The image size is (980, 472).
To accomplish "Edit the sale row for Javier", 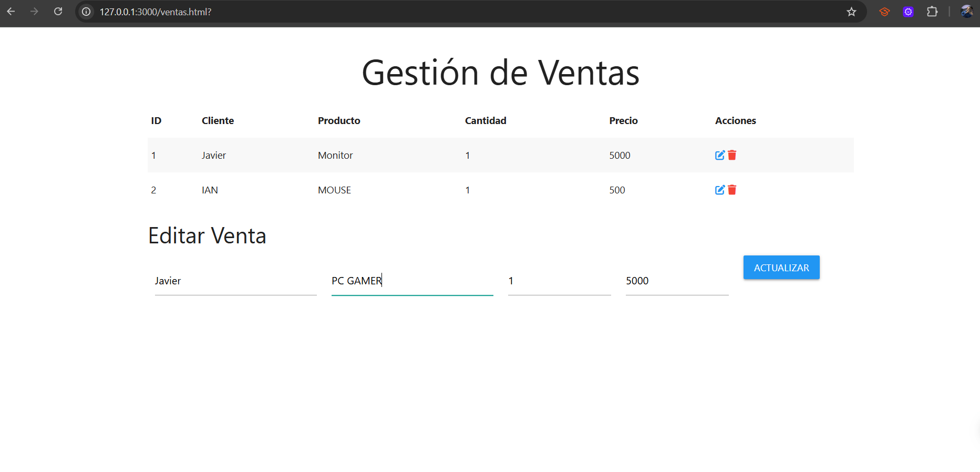I will 720,155.
